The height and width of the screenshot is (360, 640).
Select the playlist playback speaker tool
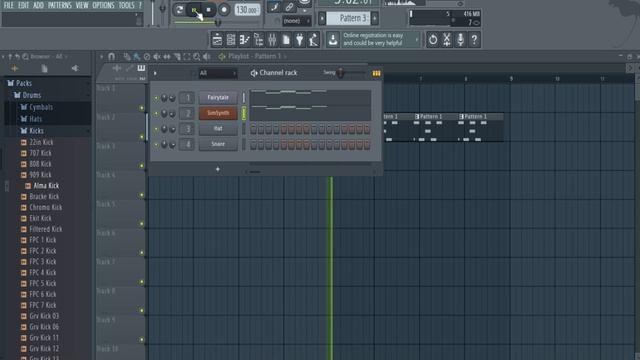(207, 57)
